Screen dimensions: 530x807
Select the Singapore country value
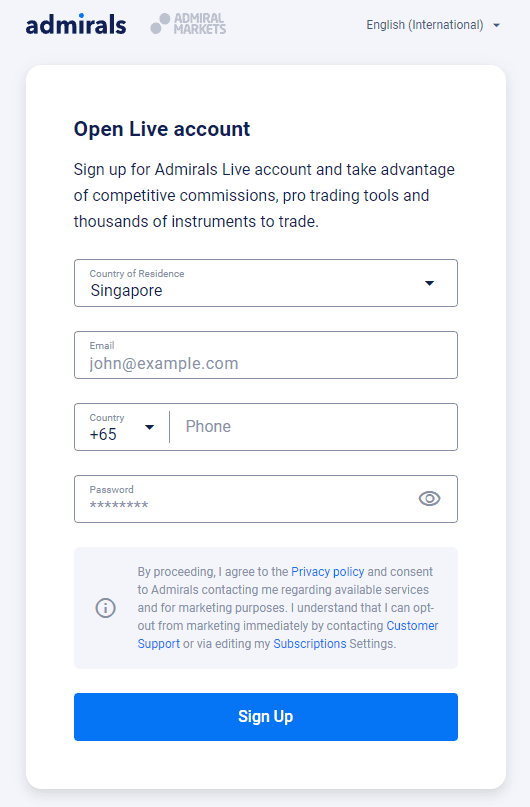pos(127,290)
